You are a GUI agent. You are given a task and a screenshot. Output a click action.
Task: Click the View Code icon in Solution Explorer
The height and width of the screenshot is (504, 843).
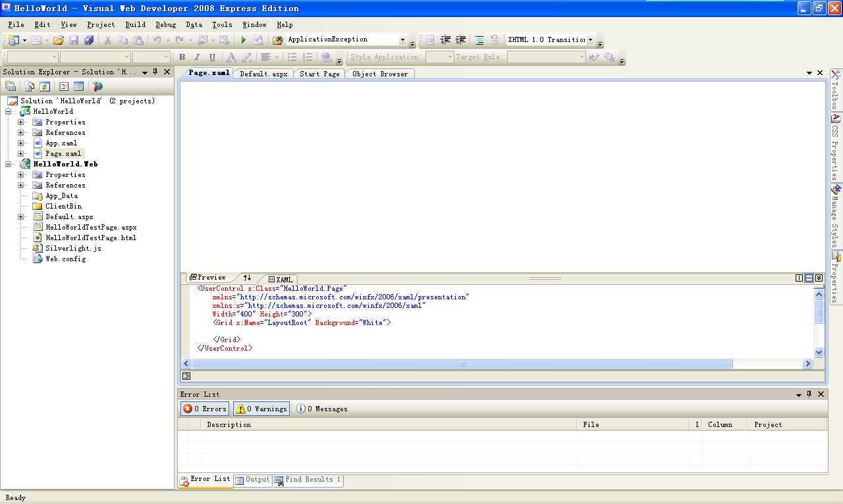64,86
